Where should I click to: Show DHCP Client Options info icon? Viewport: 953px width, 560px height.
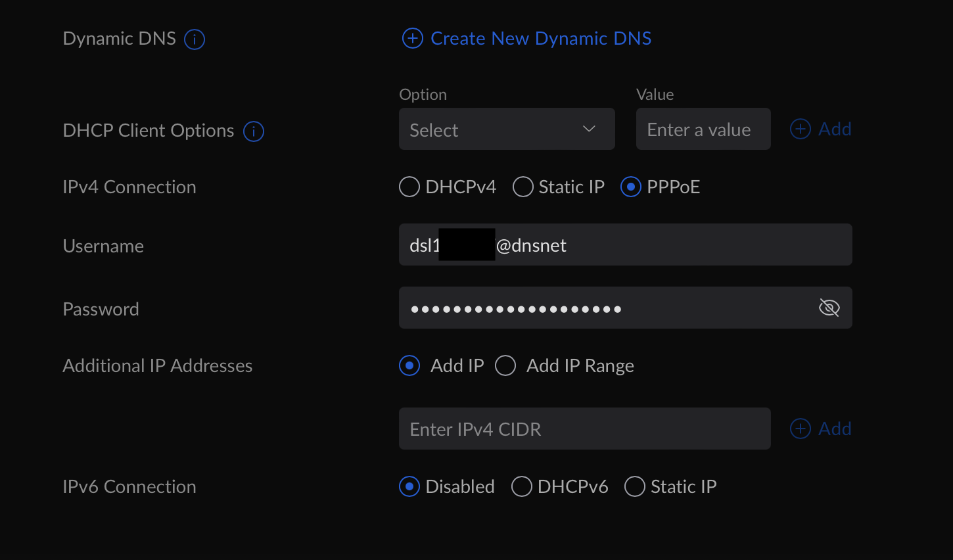click(x=254, y=131)
